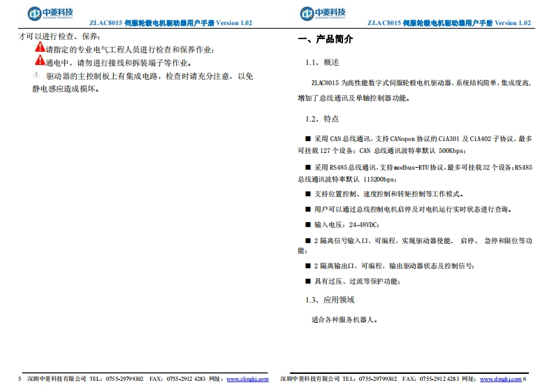Click the subsection title 1.3、应用领域
The image size is (554, 392).
[x=330, y=300]
